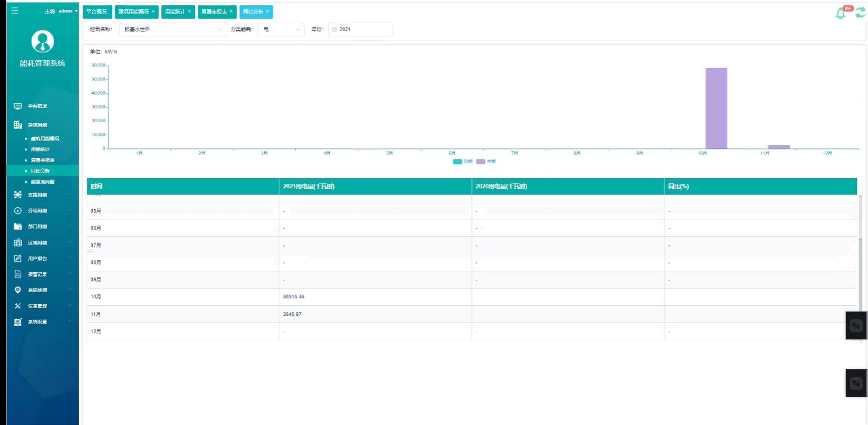
Task: Toggle the 同期 series in chart legend
Action: [x=462, y=162]
